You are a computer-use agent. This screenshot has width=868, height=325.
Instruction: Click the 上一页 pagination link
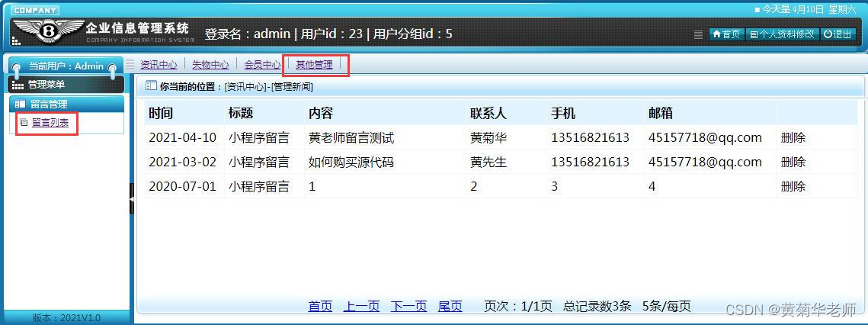tap(362, 306)
